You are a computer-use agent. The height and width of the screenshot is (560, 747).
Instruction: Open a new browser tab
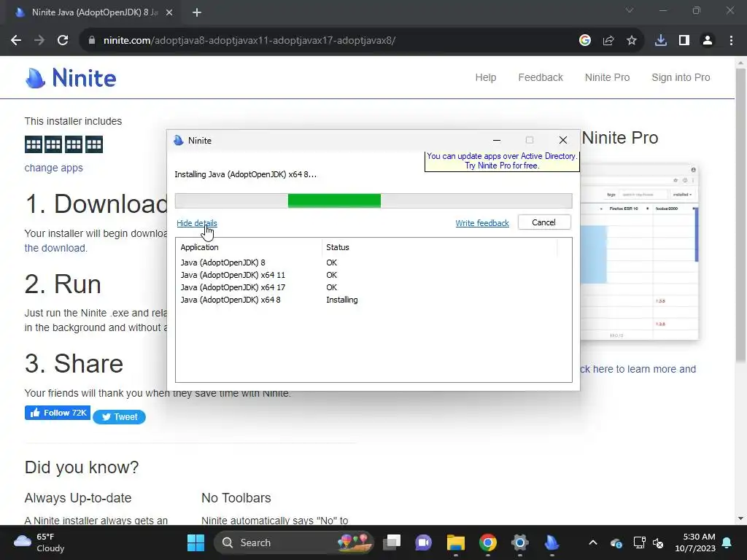coord(197,12)
